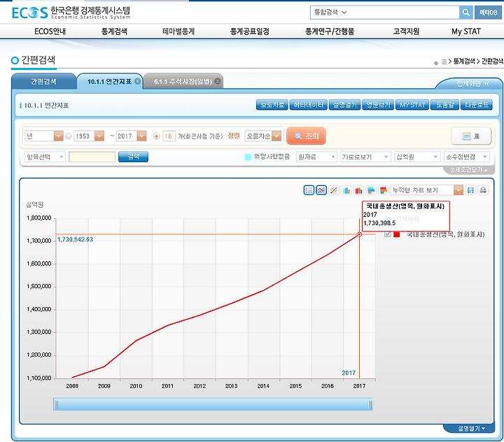Click the 영문보기 button
The image size is (504, 442).
click(378, 105)
